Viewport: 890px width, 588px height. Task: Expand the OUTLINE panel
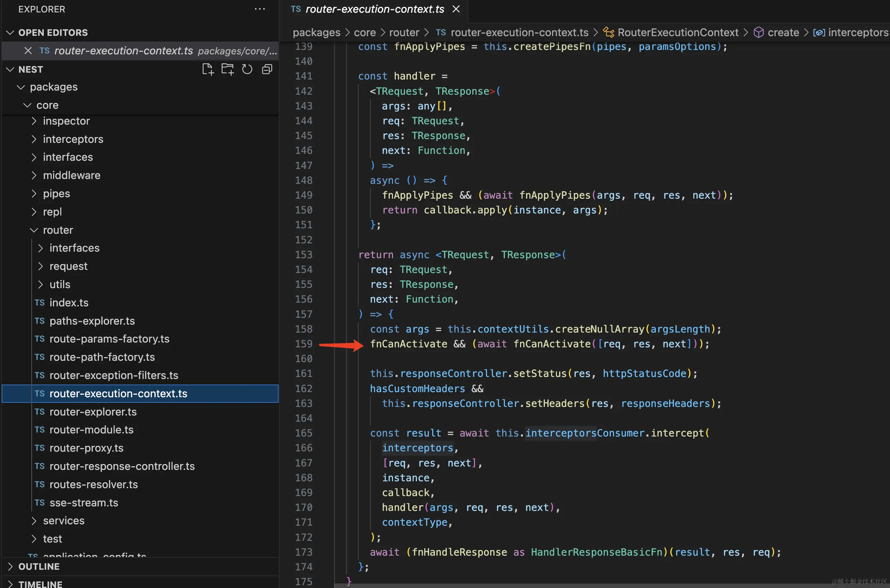[10, 566]
